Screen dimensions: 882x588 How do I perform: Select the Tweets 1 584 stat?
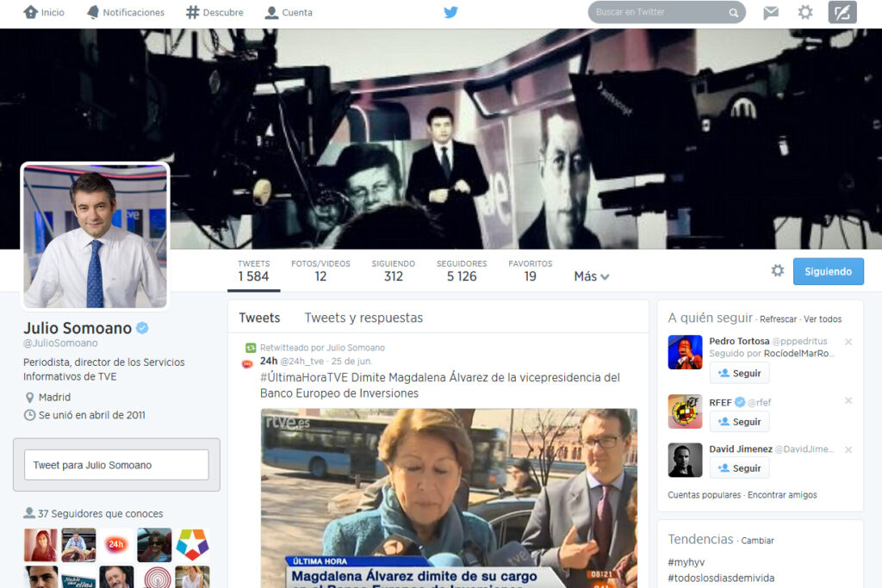pyautogui.click(x=254, y=271)
